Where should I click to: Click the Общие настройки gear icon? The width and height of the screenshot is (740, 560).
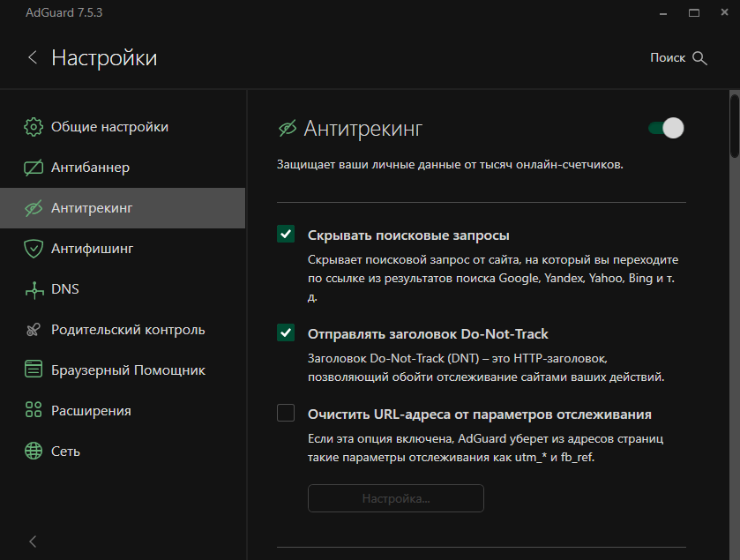pos(34,127)
